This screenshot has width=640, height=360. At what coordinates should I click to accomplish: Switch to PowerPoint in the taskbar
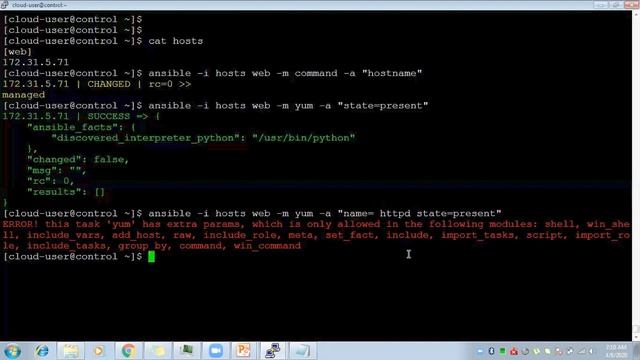coord(244,351)
